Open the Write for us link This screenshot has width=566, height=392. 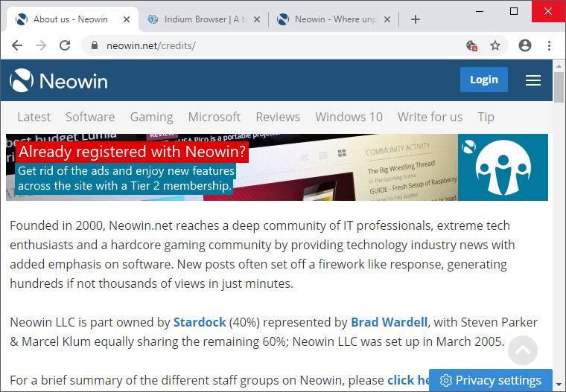[430, 117]
